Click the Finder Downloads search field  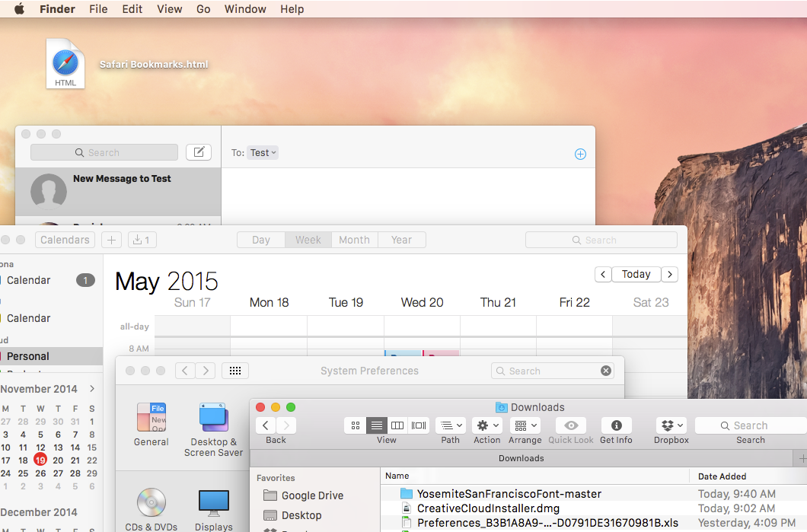[751, 425]
